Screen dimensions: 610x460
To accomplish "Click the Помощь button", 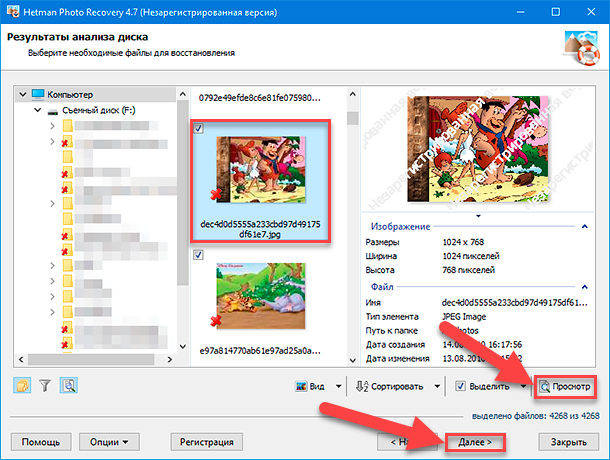I will click(41, 442).
